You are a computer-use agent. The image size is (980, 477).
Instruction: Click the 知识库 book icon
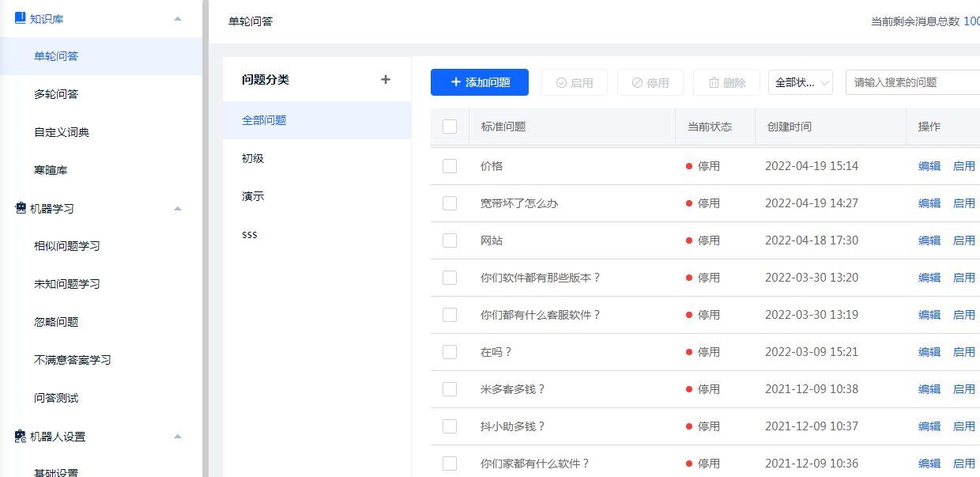point(21,18)
